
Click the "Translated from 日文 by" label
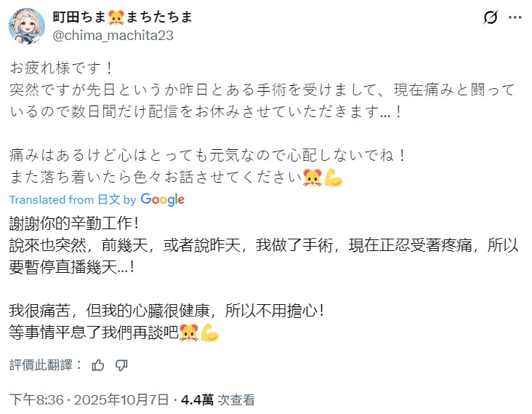point(73,199)
